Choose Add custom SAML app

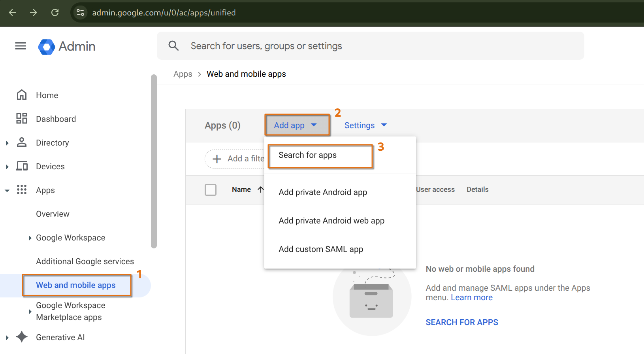[321, 249]
